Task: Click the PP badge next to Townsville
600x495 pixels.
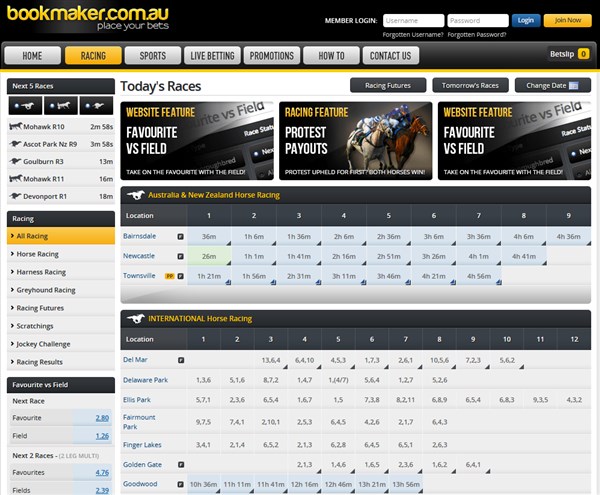Action: pyautogui.click(x=170, y=276)
